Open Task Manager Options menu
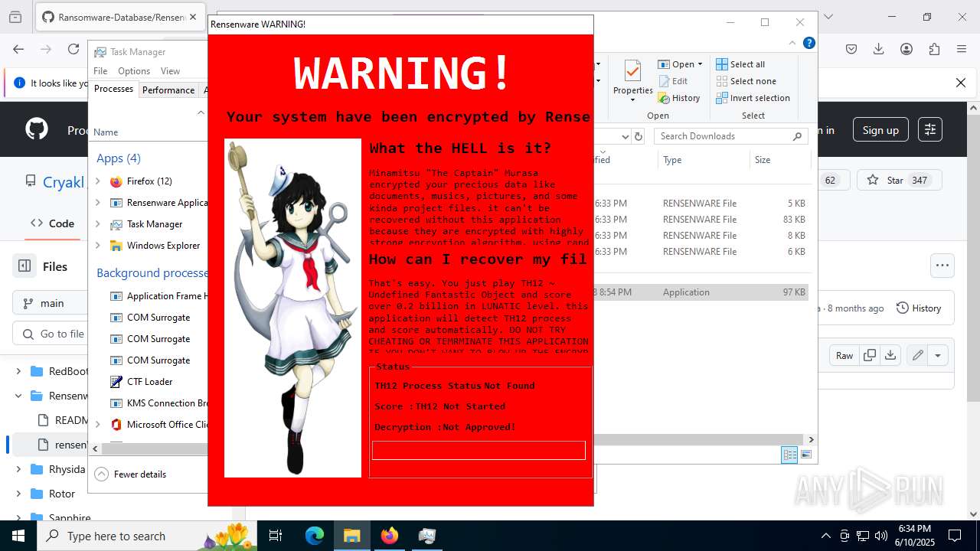 134,71
